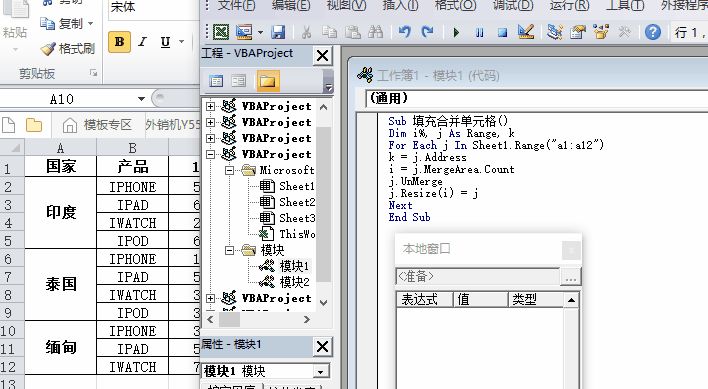Click the Copy icon in VBA toolbar
The image size is (708, 389).
click(329, 32)
